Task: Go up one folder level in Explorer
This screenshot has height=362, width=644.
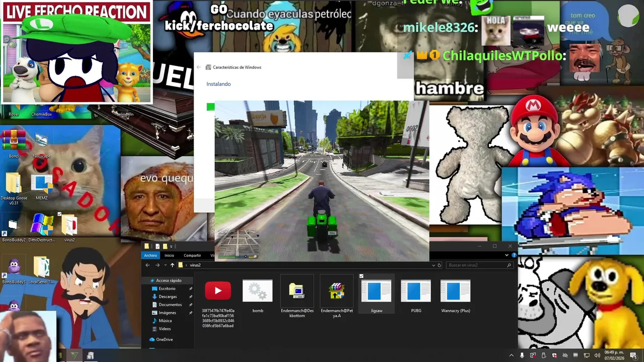Action: (172, 265)
